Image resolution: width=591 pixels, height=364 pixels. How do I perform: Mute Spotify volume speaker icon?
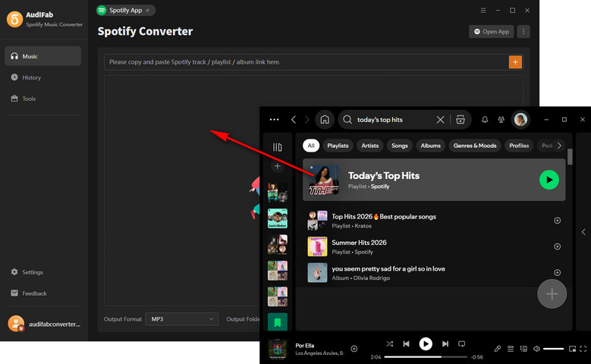[x=536, y=349]
